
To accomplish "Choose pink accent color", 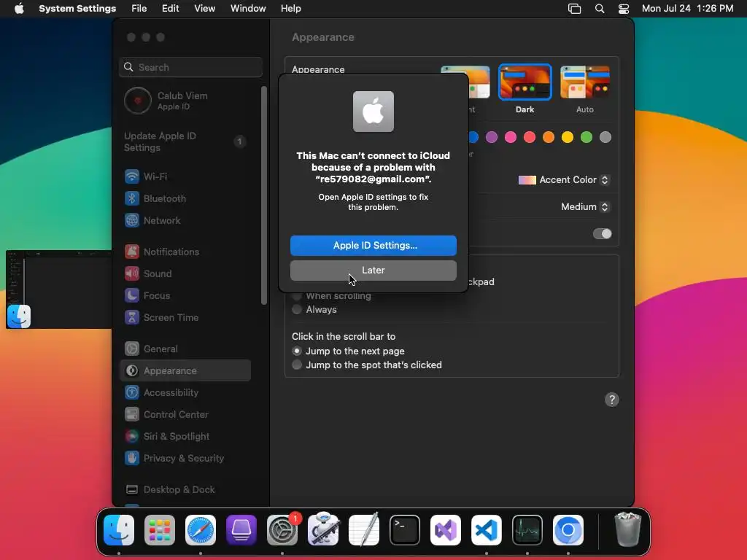I will tap(511, 137).
